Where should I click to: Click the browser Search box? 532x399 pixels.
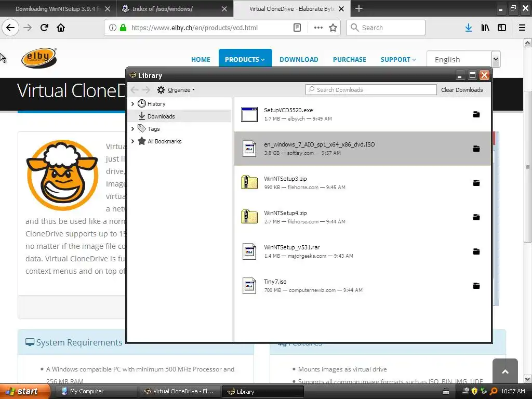[x=385, y=28]
